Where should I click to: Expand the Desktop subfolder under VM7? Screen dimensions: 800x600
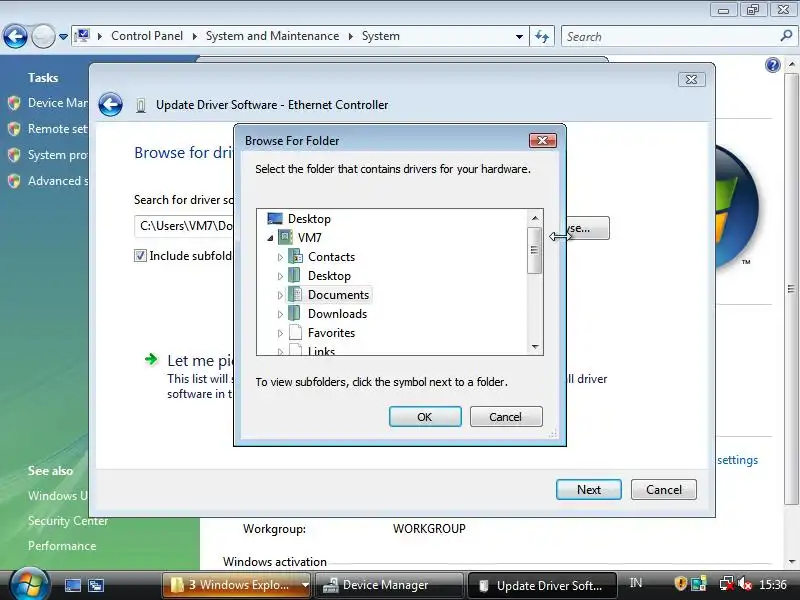pyautogui.click(x=280, y=276)
